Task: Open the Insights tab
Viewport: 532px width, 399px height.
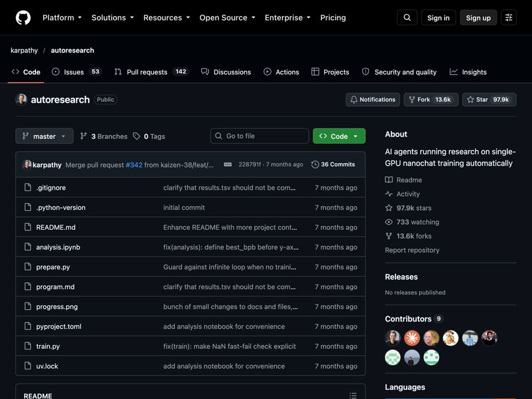Action: 468,72
